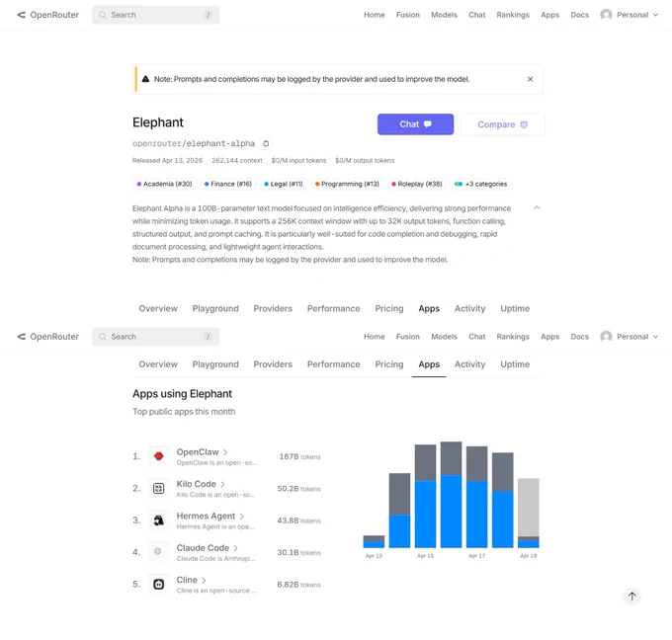Open the Cline app link
Screen dimensions: 672x640
(x=191, y=580)
